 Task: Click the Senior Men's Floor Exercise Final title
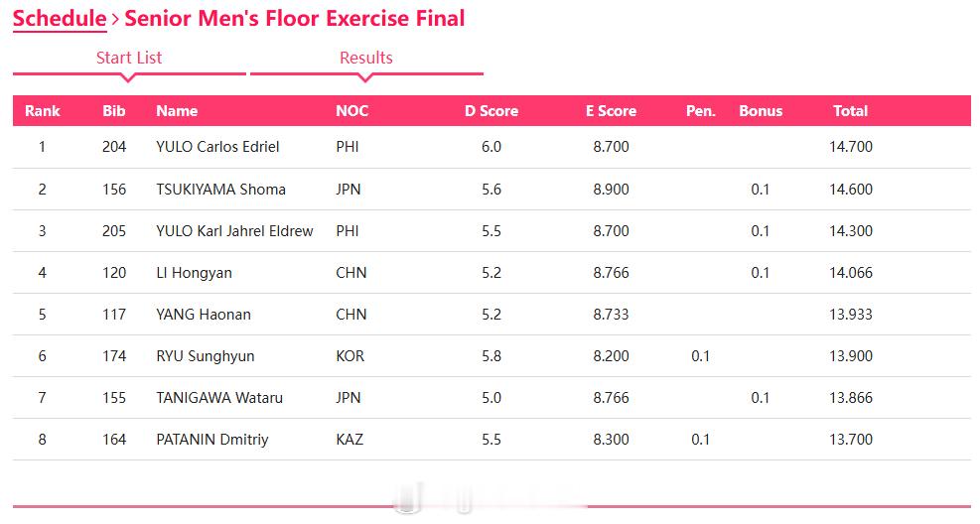(x=294, y=19)
